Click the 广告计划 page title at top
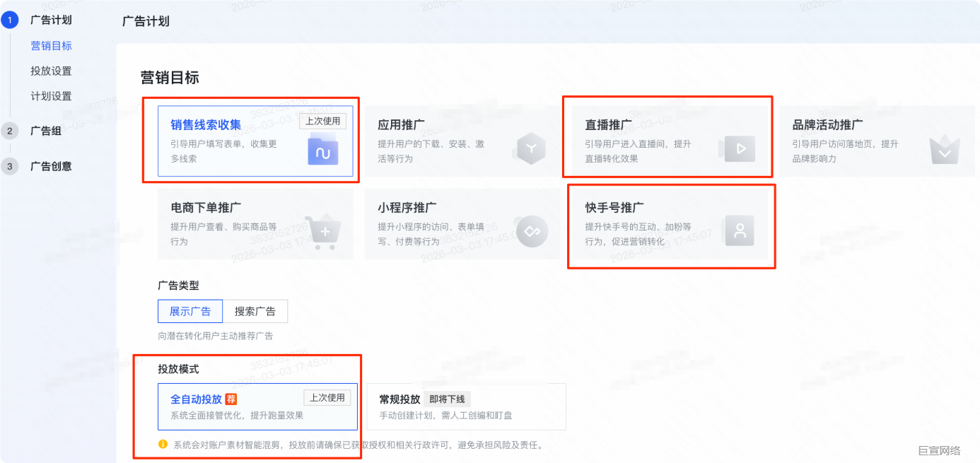The image size is (980, 463). pos(146,21)
